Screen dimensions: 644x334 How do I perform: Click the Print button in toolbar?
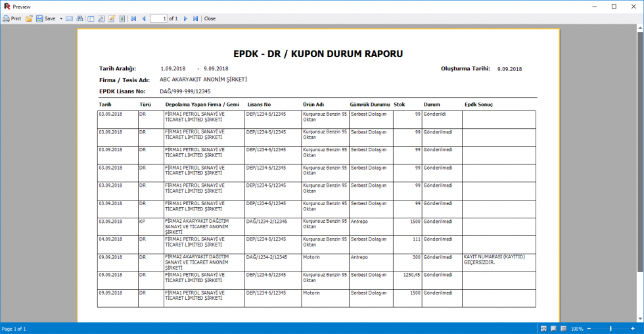[12, 18]
